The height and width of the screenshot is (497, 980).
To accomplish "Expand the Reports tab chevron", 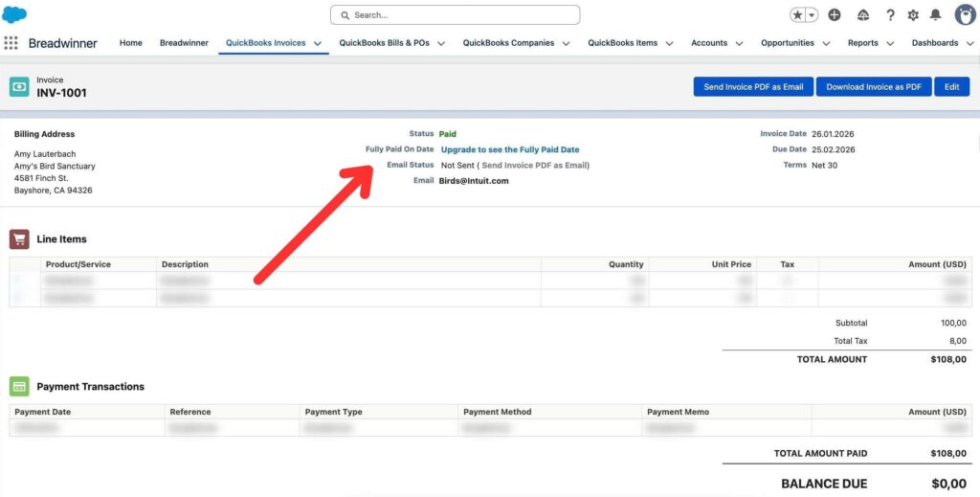I will (890, 44).
